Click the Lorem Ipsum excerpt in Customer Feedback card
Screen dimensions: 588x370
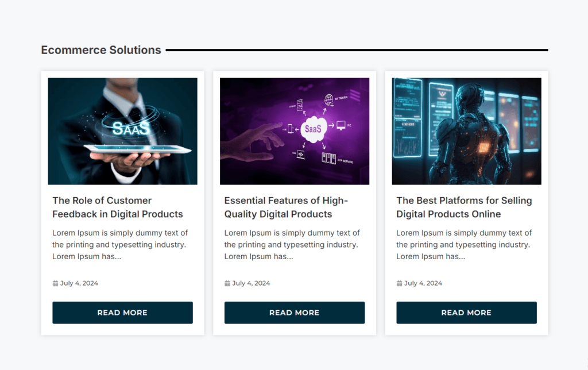tap(120, 245)
